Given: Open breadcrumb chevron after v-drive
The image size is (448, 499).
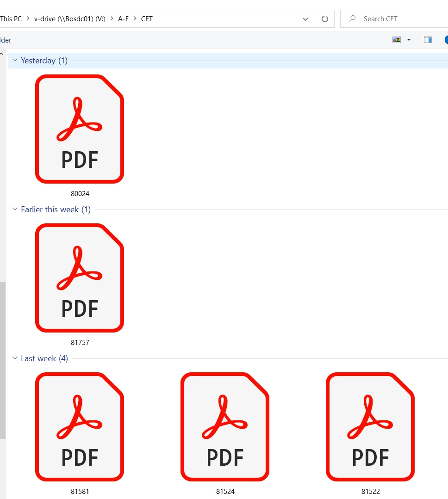Looking at the screenshot, I should pyautogui.click(x=112, y=18).
